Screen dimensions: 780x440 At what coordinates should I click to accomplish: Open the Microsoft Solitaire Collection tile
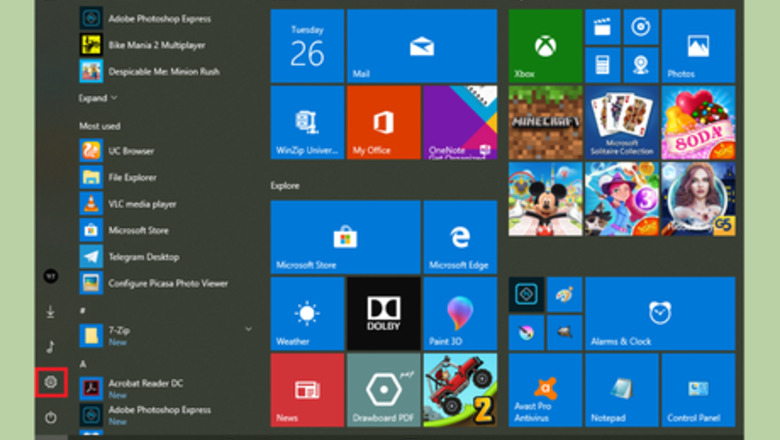(x=622, y=122)
